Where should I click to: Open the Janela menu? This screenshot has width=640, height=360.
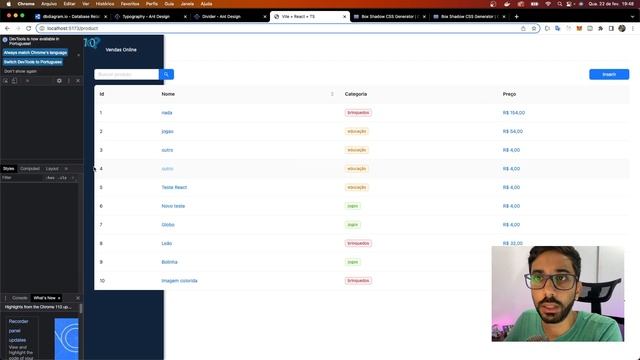(x=187, y=4)
